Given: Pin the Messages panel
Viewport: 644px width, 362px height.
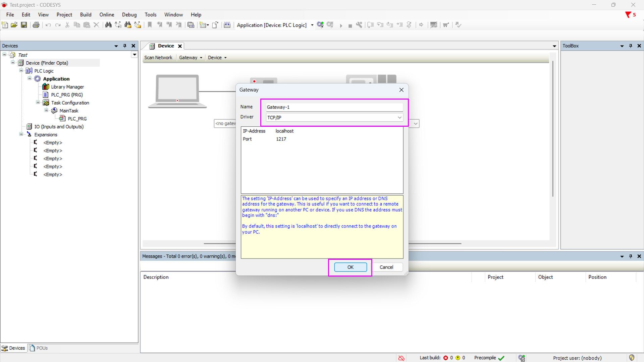Looking at the screenshot, I should (631, 256).
